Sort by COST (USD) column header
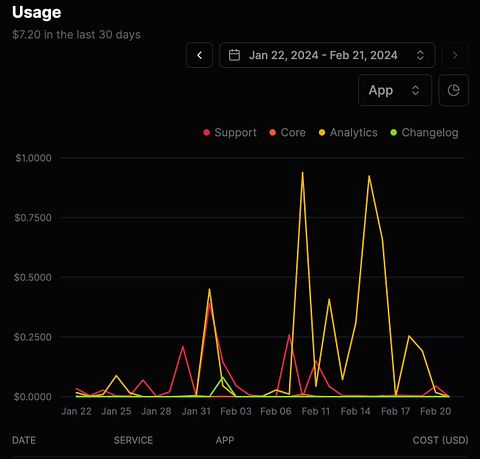 click(440, 440)
